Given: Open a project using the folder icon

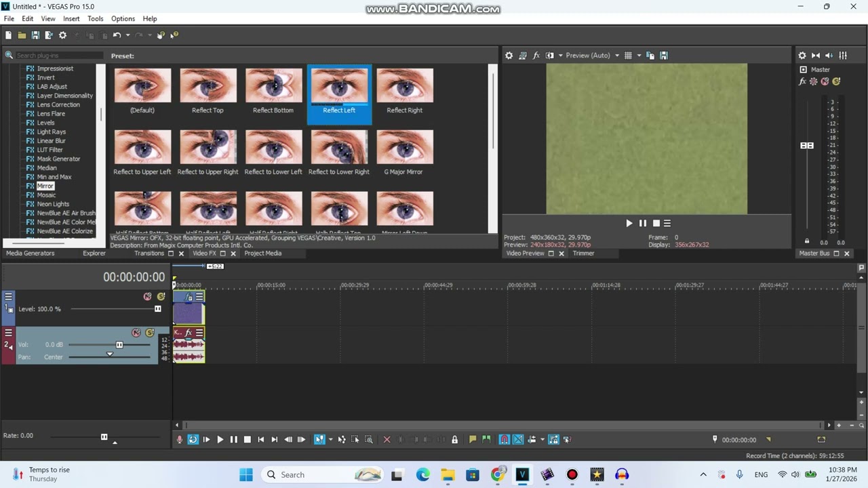Looking at the screenshot, I should click(x=22, y=35).
